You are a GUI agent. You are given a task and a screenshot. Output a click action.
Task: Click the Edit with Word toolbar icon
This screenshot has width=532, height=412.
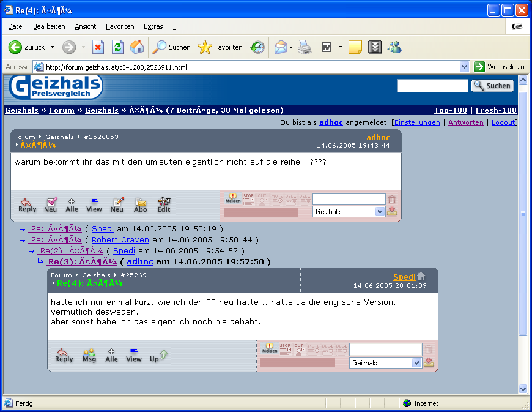click(327, 47)
